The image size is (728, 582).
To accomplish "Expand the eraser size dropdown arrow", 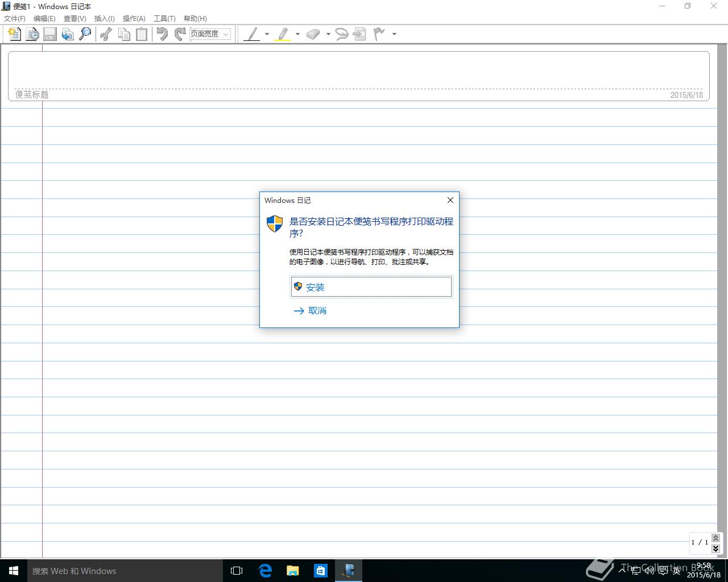I will [328, 34].
